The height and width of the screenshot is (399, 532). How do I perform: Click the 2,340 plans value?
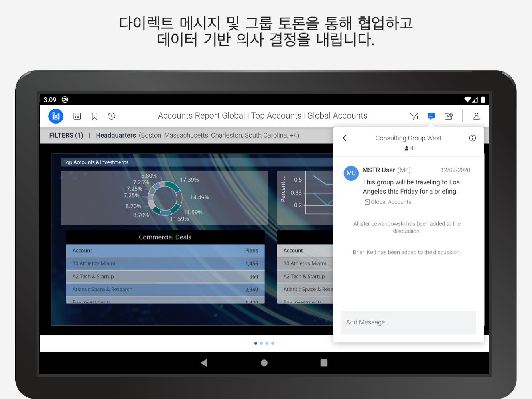point(252,290)
